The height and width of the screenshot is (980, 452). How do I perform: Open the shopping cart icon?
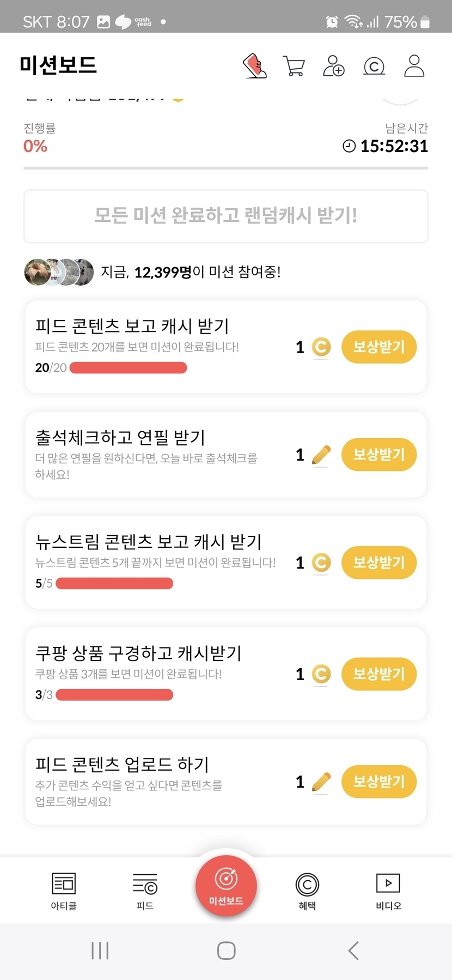tap(294, 66)
